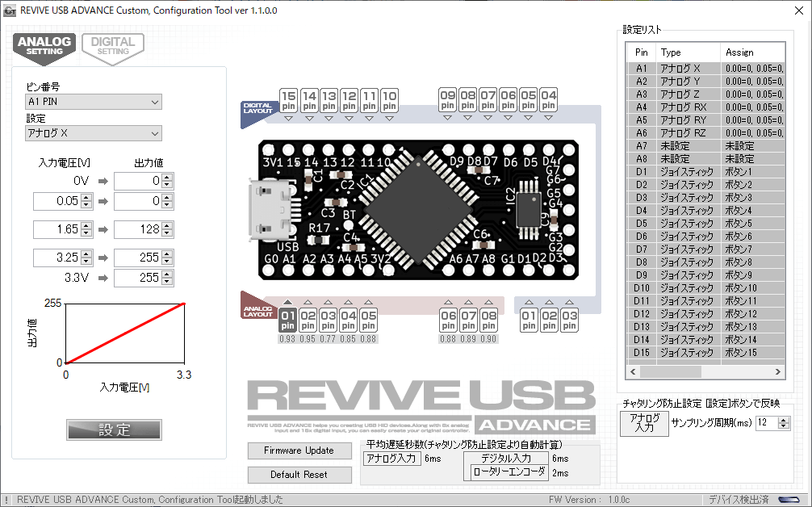
Task: Select analog layout pin 06 icon
Action: pos(449,321)
